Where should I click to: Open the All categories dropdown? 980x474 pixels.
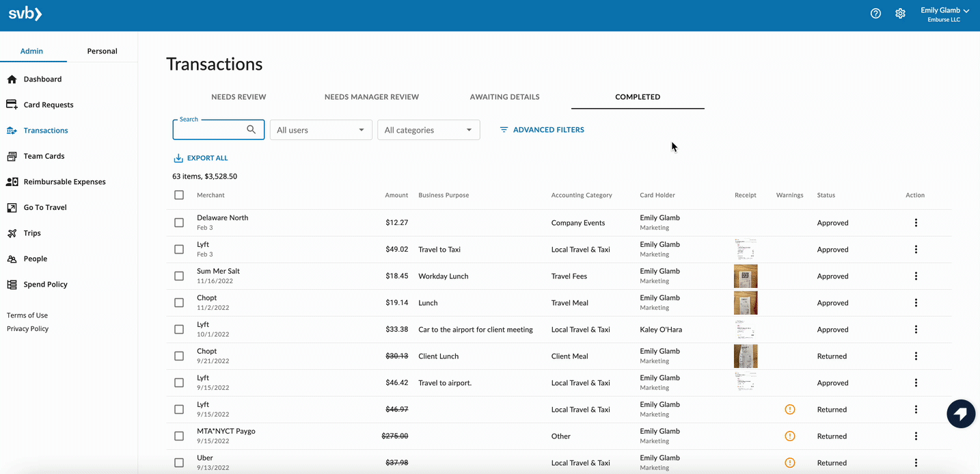428,130
